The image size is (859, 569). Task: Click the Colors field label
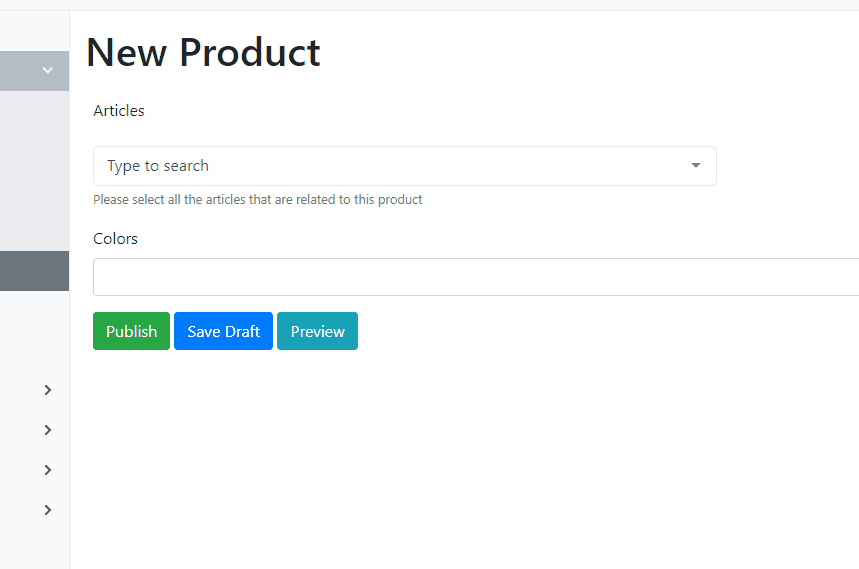(x=116, y=239)
